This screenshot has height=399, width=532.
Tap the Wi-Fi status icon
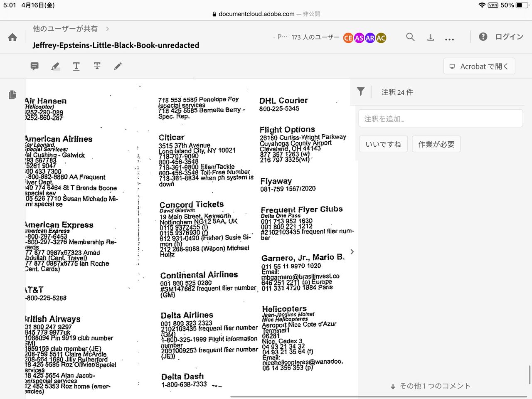(482, 5)
